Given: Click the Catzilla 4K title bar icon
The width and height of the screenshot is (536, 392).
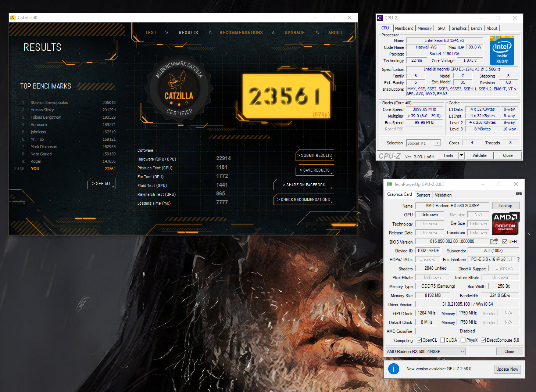Looking at the screenshot, I should click(x=13, y=18).
